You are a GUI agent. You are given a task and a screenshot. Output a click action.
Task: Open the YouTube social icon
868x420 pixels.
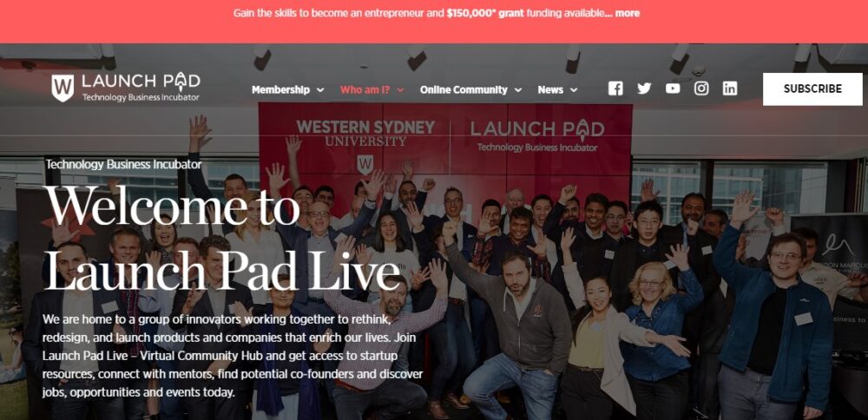click(673, 89)
